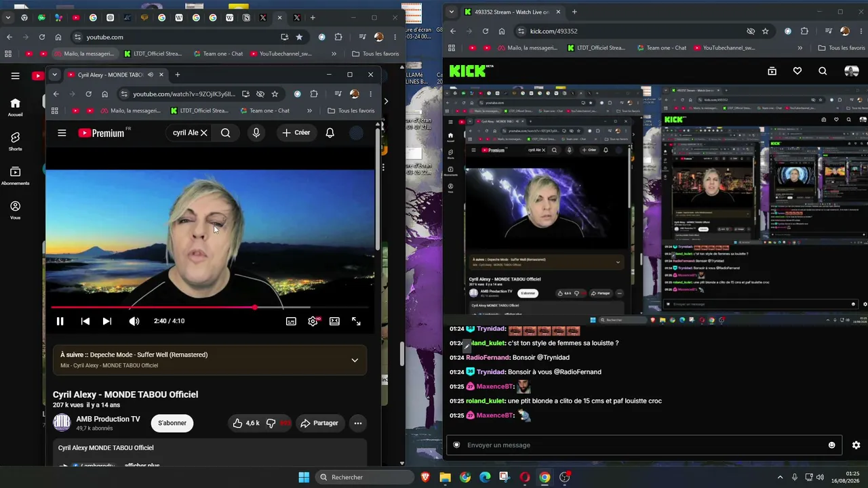
Task: Open tab search chevron in the background YouTube window
Action: [7, 18]
